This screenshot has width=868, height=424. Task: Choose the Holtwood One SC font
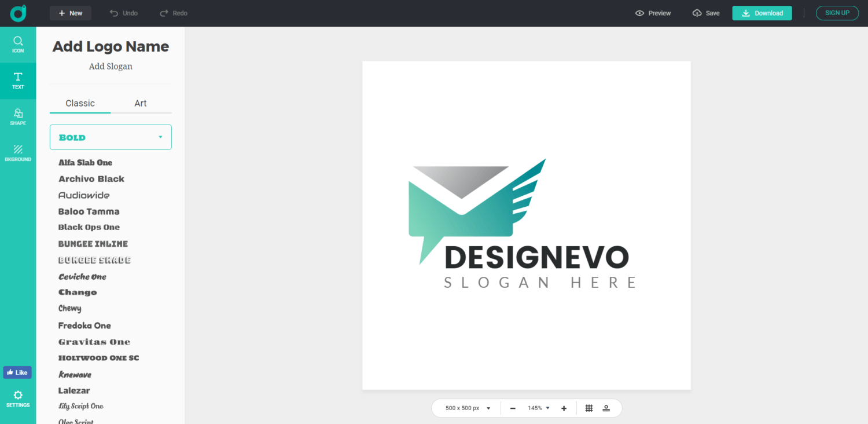point(99,358)
